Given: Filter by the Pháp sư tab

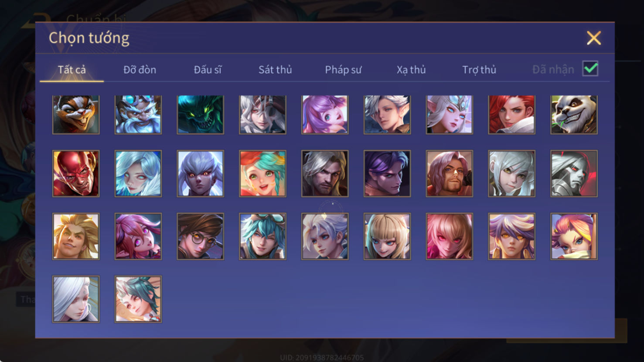Looking at the screenshot, I should click(343, 70).
